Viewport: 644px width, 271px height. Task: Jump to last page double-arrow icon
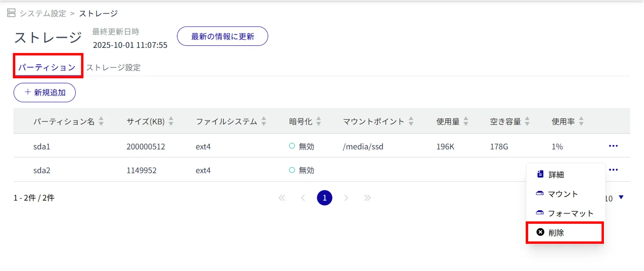[x=367, y=198]
